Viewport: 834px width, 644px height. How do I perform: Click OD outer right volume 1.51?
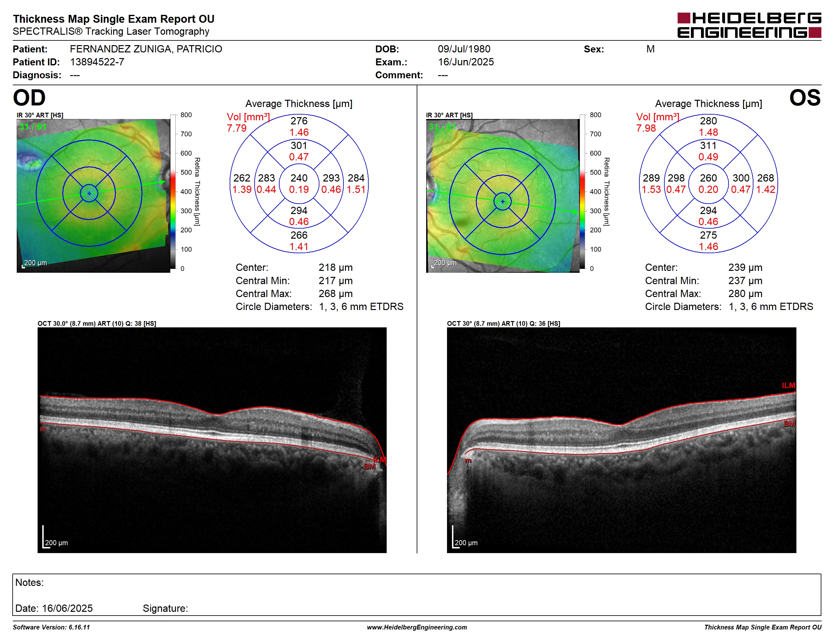coord(356,190)
